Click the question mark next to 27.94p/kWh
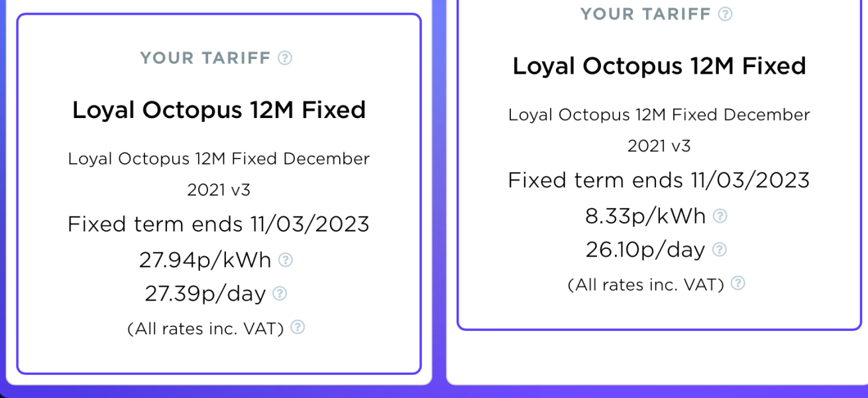 coord(286,260)
